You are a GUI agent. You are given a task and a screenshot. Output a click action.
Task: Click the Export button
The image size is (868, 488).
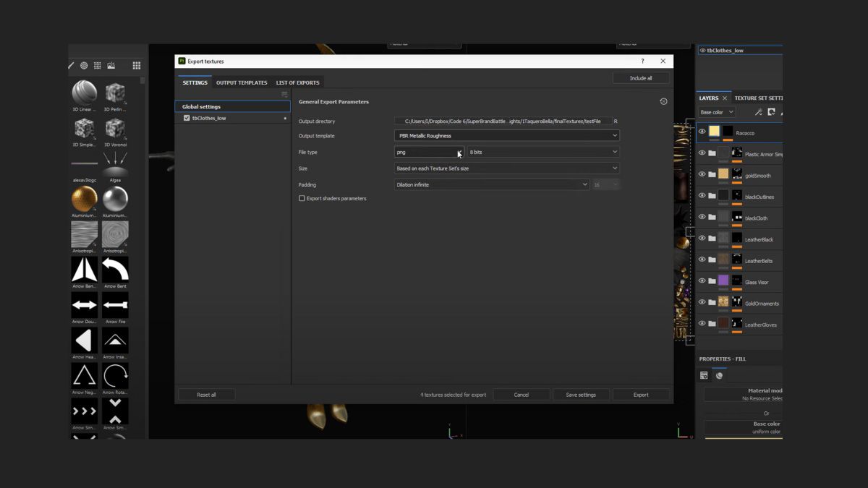pyautogui.click(x=641, y=395)
